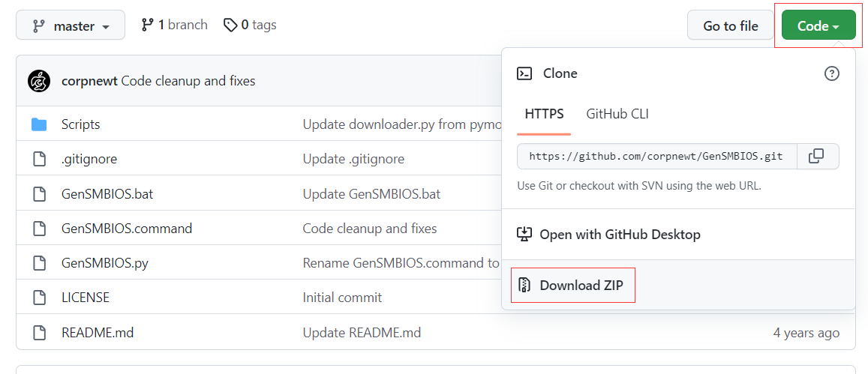Copy the clone URL to clipboard
Screen dimensions: 868x374
[x=817, y=156]
